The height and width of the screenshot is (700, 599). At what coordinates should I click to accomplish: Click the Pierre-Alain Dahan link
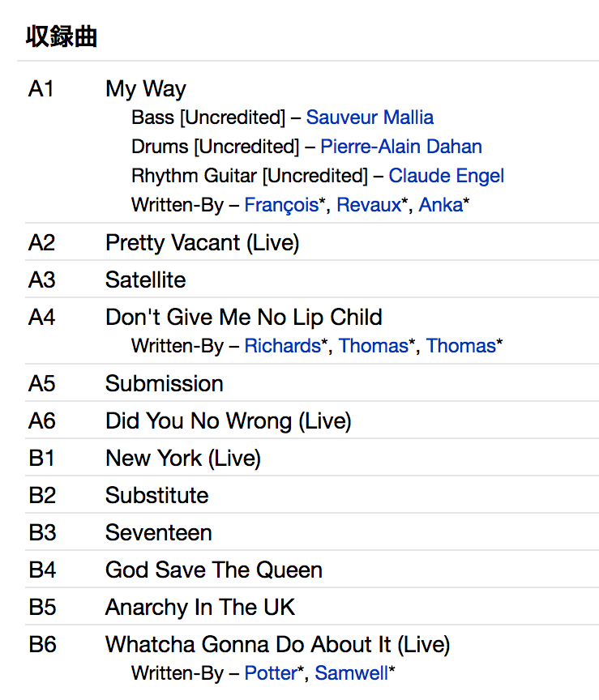point(401,147)
